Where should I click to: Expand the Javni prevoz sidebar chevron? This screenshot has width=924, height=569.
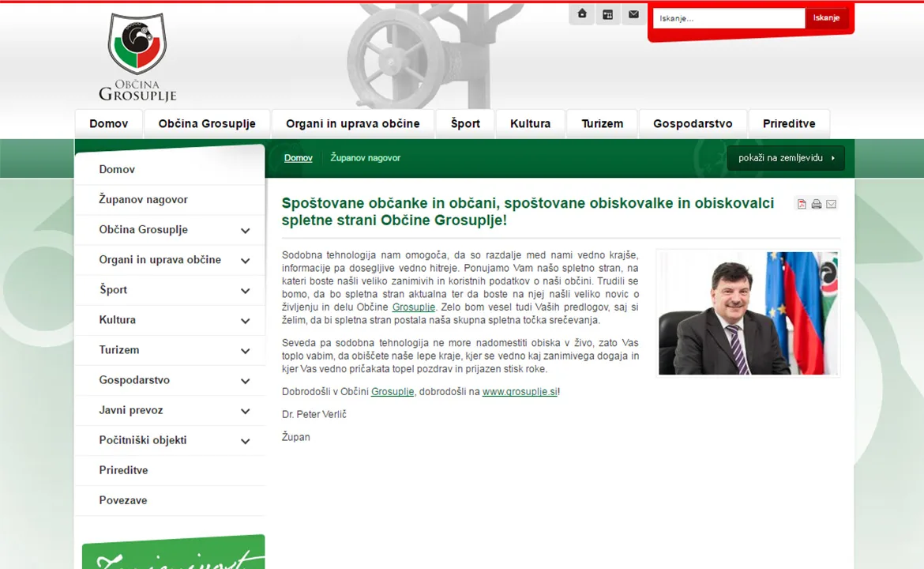pos(245,410)
